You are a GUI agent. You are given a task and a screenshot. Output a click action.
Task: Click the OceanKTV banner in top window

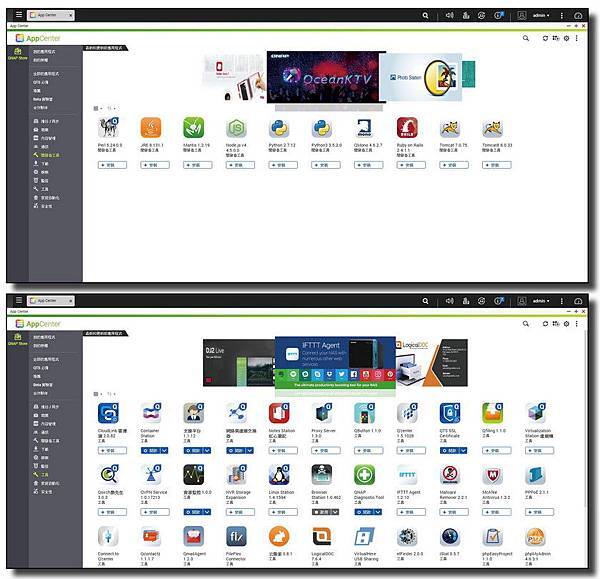click(325, 77)
